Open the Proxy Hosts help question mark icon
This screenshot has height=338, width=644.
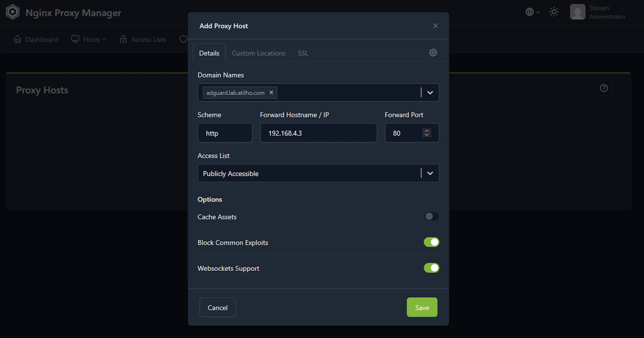[x=604, y=88]
